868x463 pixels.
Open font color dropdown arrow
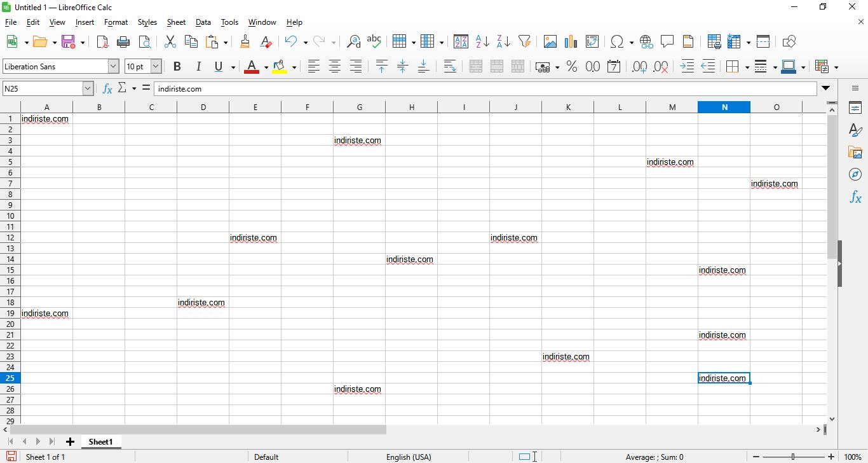pyautogui.click(x=266, y=67)
